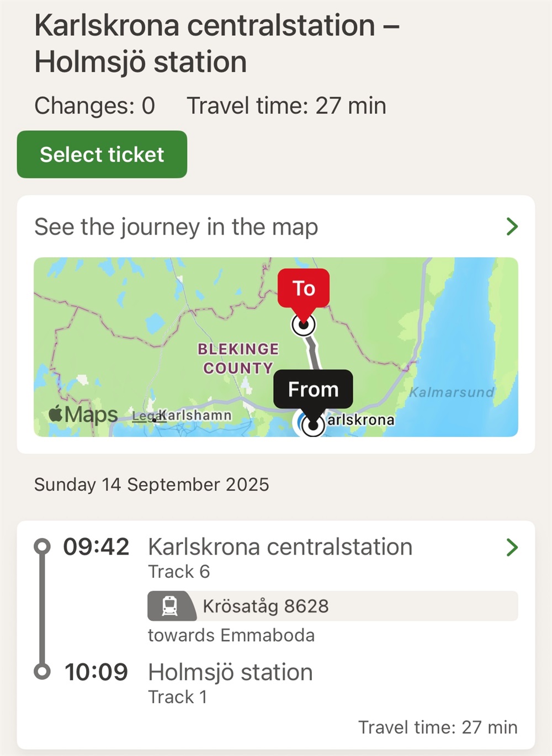Select the Karlskrona centralstation stop name

[x=280, y=547]
